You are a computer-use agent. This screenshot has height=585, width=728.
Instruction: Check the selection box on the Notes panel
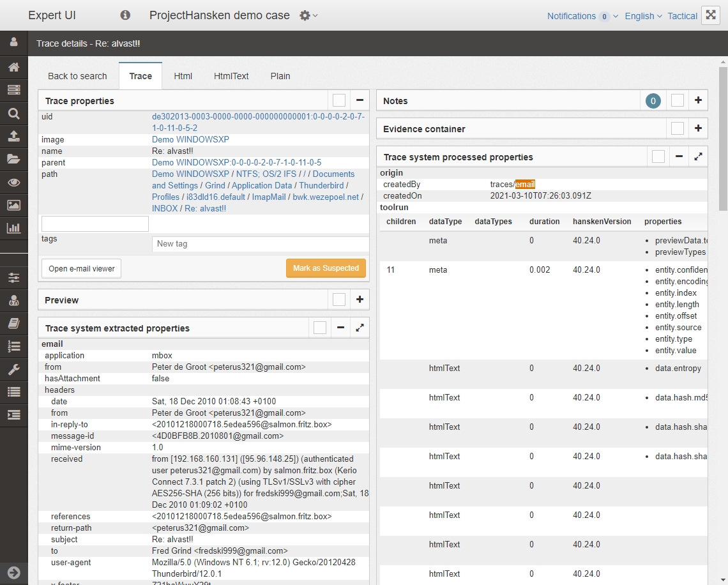pos(677,100)
